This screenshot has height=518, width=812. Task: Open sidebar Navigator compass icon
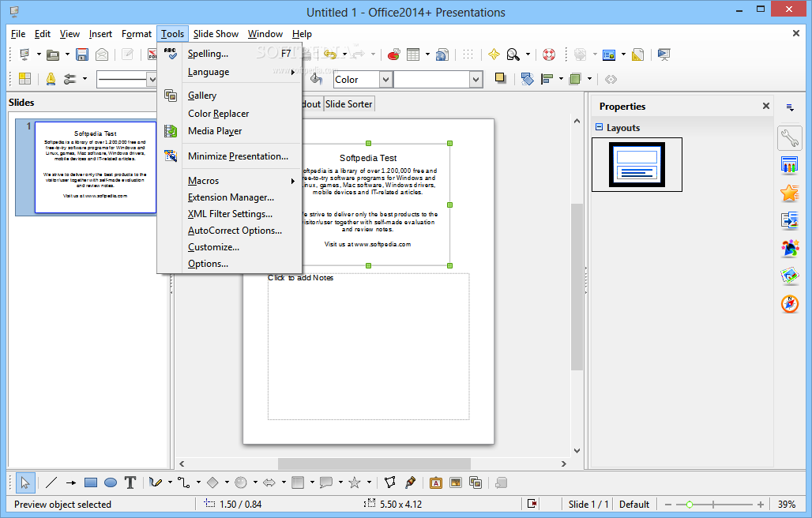coord(790,304)
